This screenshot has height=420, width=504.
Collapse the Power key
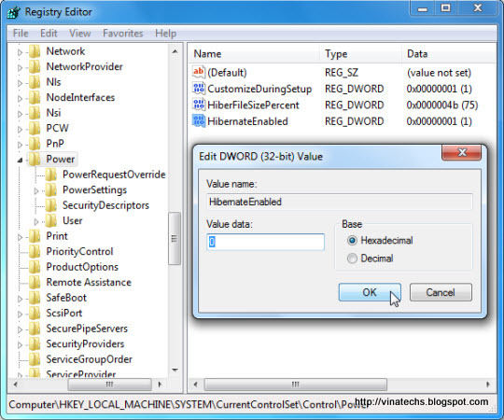(x=20, y=160)
